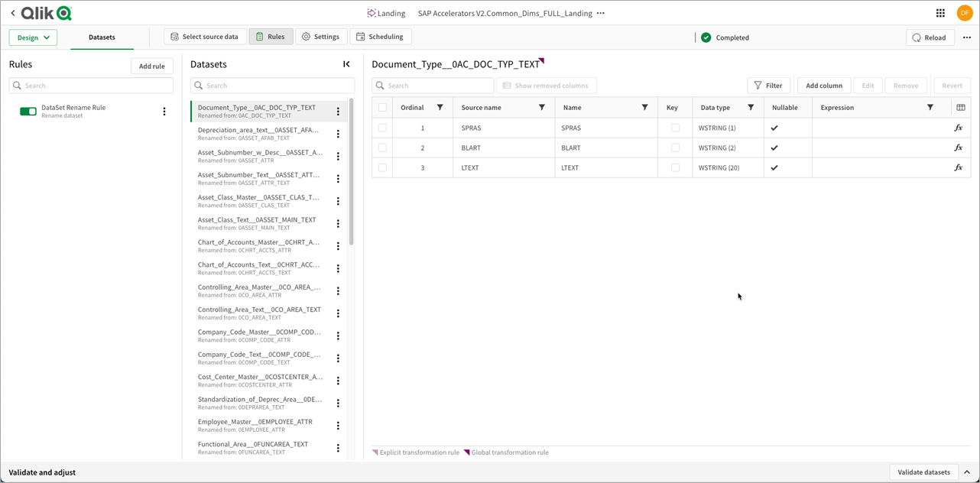Click the Add rule button
Viewport: 980px width, 483px height.
pyautogui.click(x=152, y=66)
